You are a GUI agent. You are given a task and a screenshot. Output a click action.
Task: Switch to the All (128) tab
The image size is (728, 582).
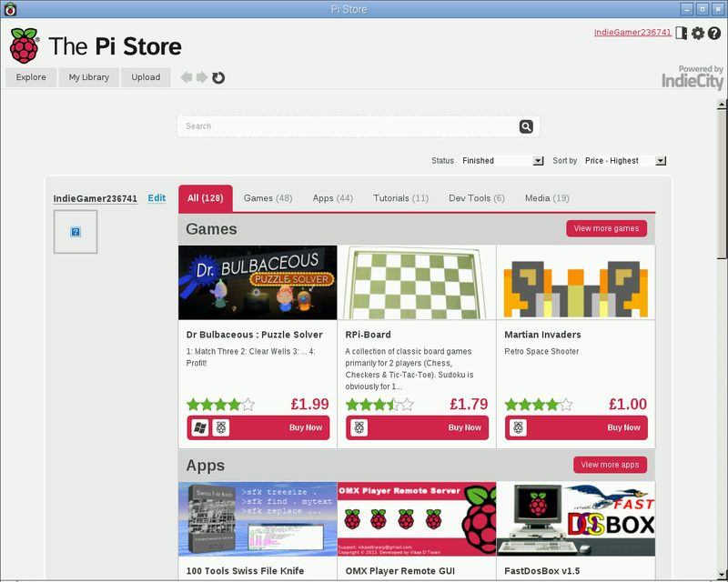206,198
